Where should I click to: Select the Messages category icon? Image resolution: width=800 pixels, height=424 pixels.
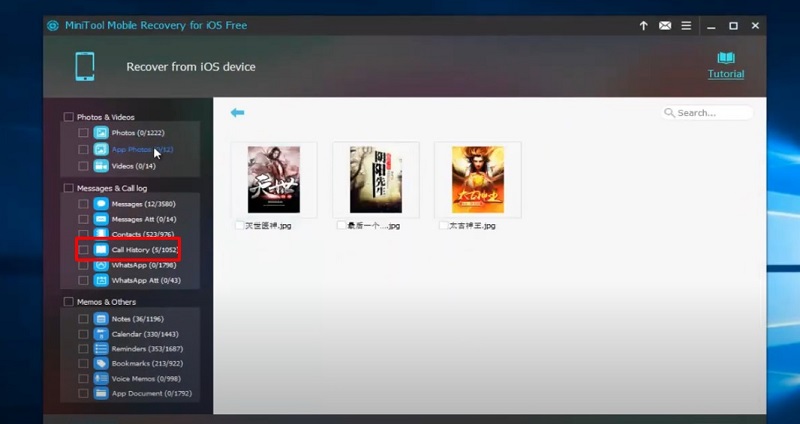(101, 204)
